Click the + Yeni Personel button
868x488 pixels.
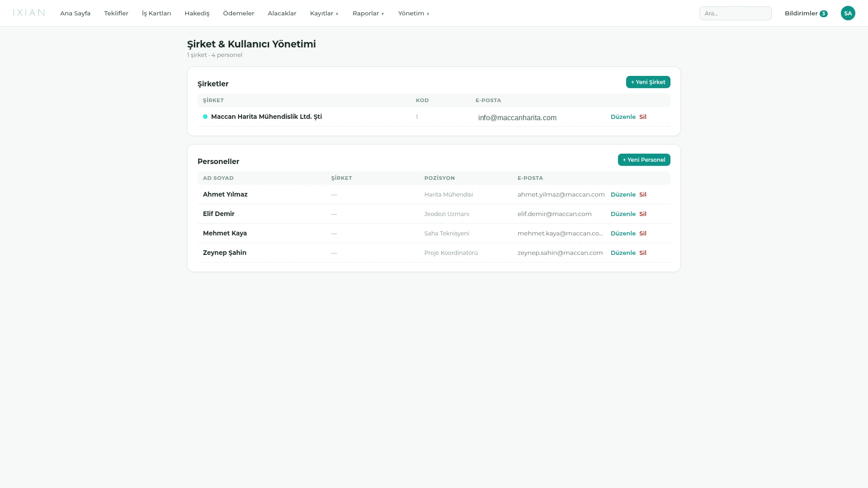[x=644, y=160]
